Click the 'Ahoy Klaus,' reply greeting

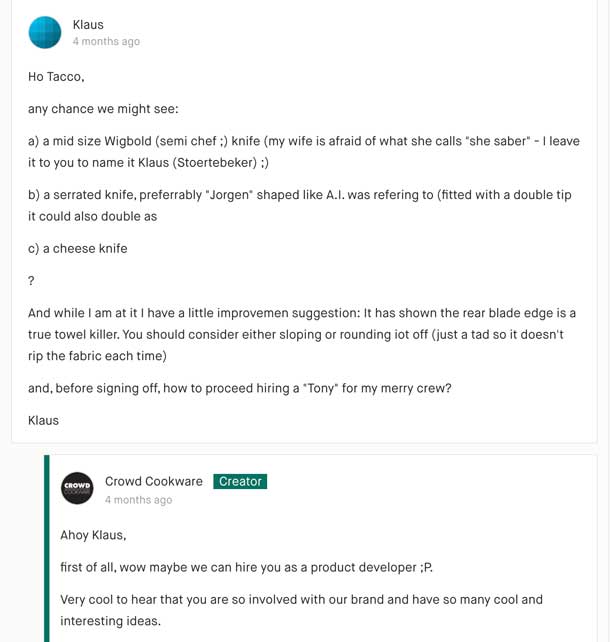tap(93, 535)
